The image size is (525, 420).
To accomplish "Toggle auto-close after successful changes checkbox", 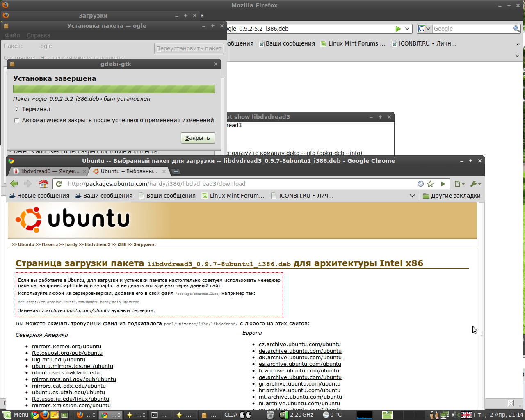I will pos(17,121).
